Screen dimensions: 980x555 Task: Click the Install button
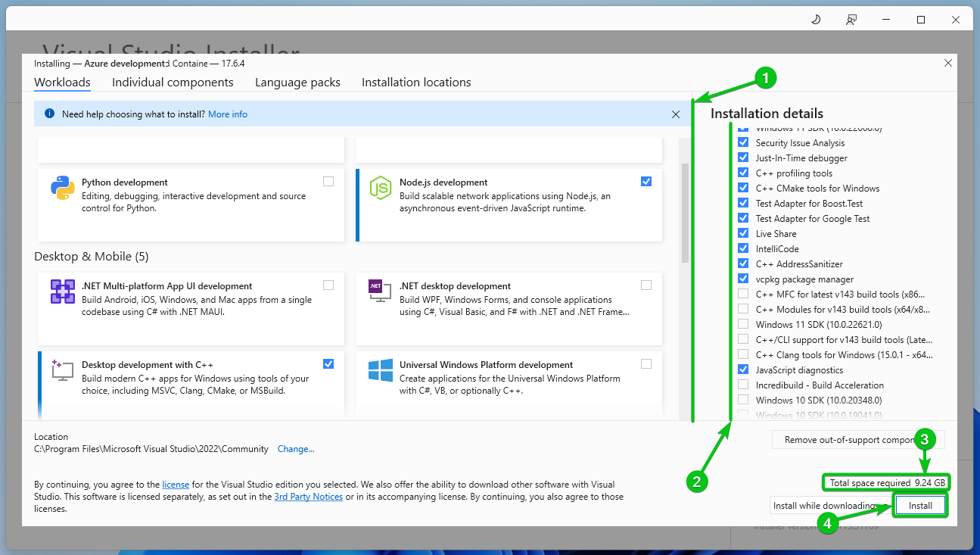[920, 505]
